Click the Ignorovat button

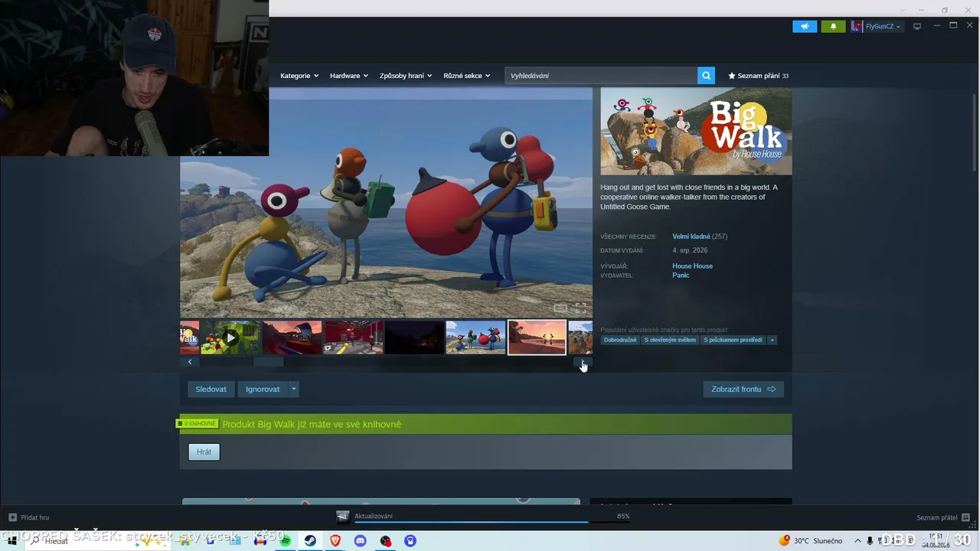263,389
